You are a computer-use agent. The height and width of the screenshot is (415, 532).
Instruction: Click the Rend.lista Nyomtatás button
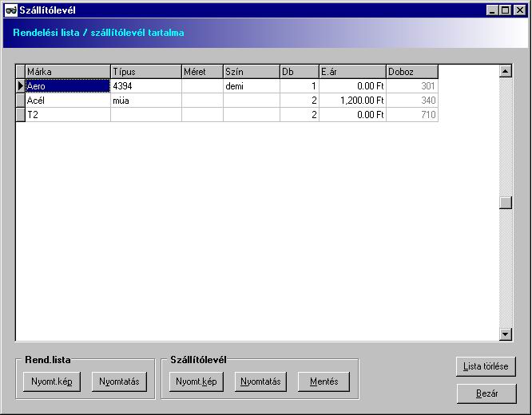(x=119, y=381)
